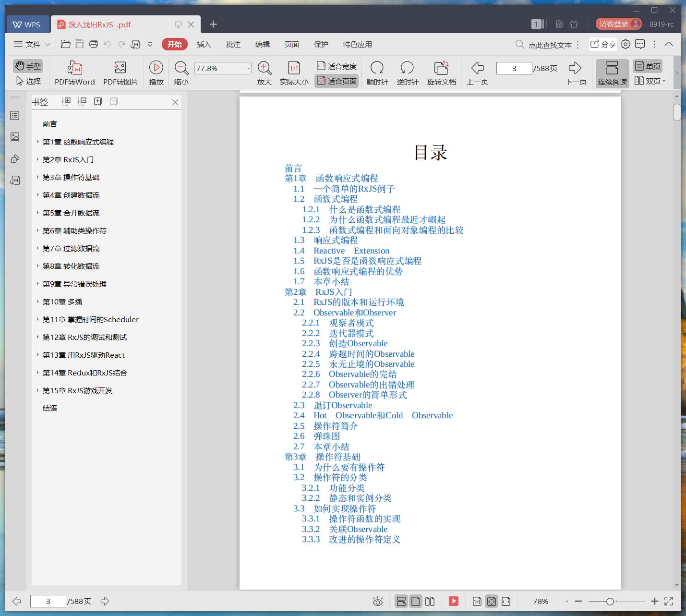This screenshot has height=616, width=686.
Task: Expand 第10章 多播 bookmark
Action: point(38,302)
